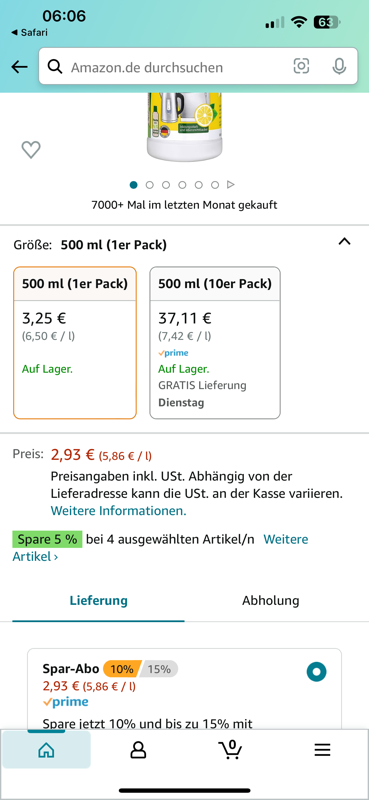Add product to wishlist with heart icon
This screenshot has height=800, width=369.
coord(31,149)
